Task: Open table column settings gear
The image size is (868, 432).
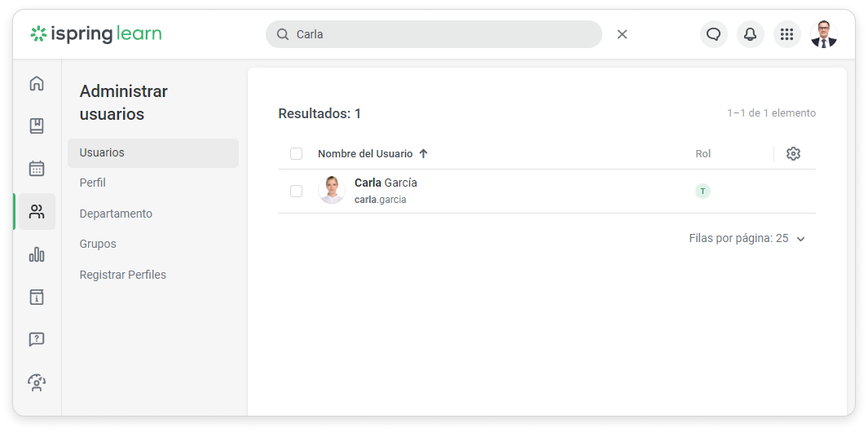Action: (x=793, y=153)
